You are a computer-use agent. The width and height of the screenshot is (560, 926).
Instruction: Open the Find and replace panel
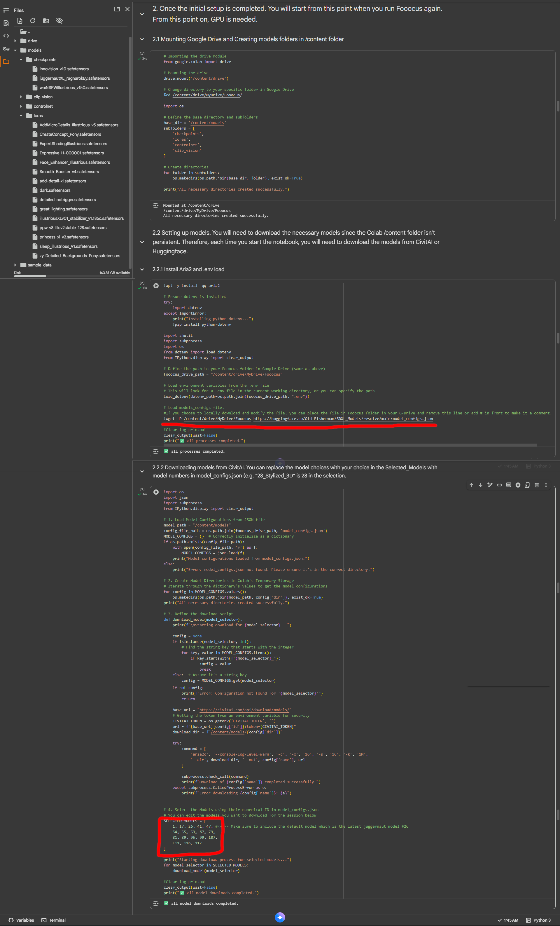6,23
